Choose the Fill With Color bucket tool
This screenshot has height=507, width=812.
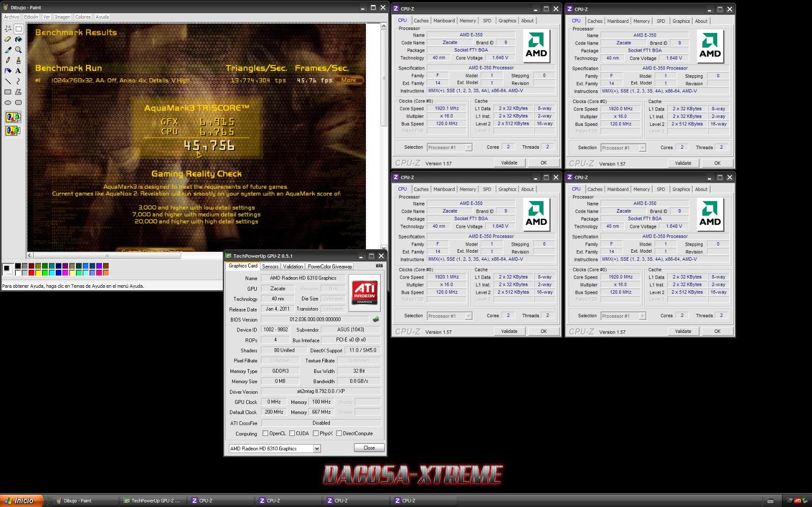click(18, 40)
